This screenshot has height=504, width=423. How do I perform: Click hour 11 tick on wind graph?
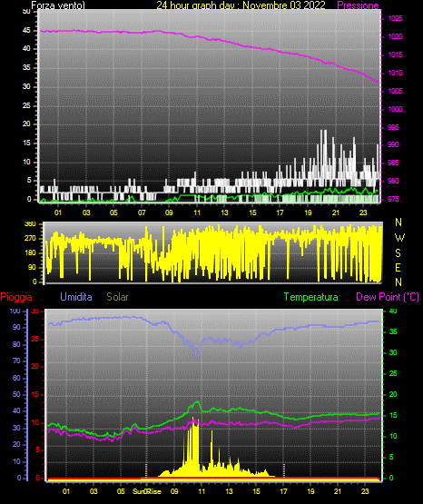tap(197, 212)
